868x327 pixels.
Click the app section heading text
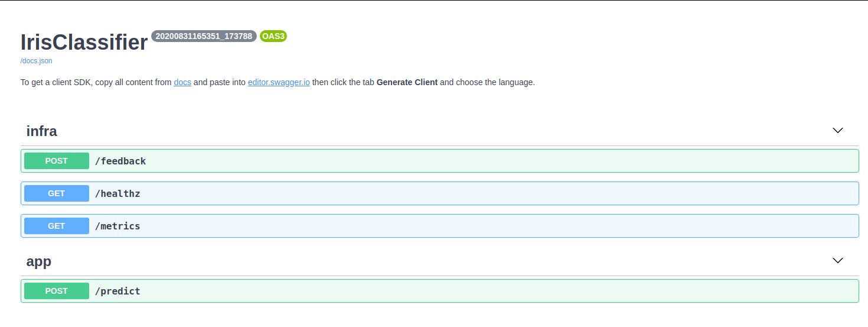(39, 261)
